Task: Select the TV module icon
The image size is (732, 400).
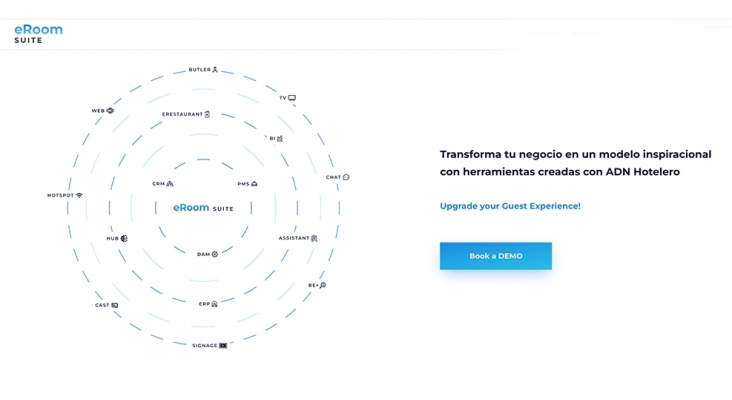Action: (292, 98)
